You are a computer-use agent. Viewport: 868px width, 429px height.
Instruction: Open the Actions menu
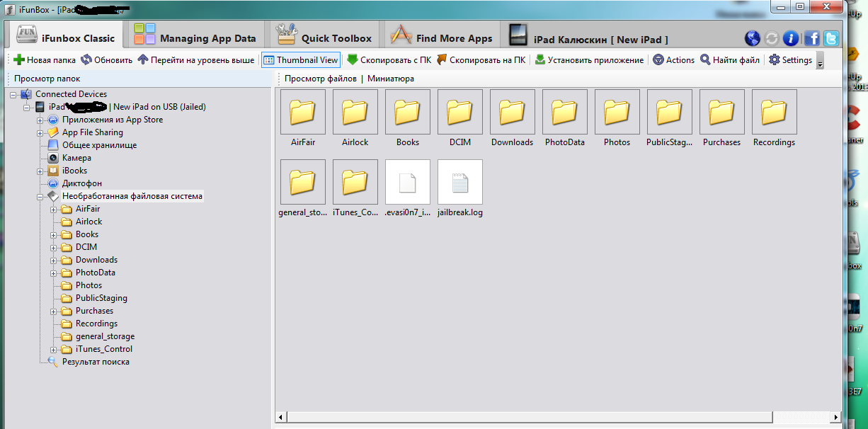click(674, 60)
